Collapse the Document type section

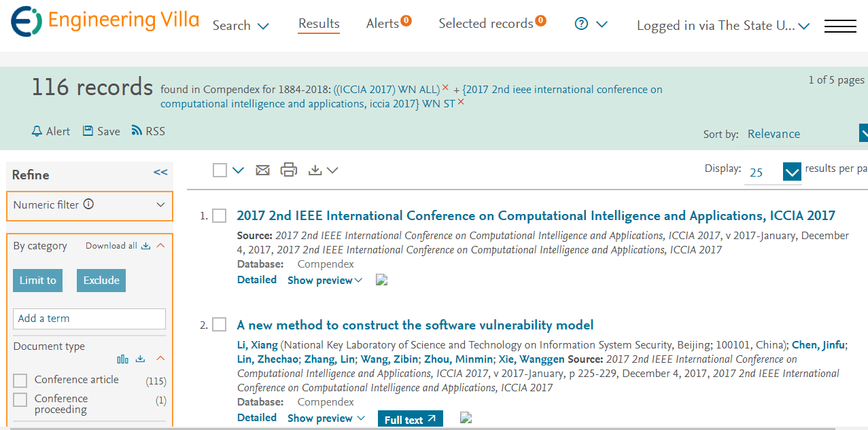(x=161, y=359)
